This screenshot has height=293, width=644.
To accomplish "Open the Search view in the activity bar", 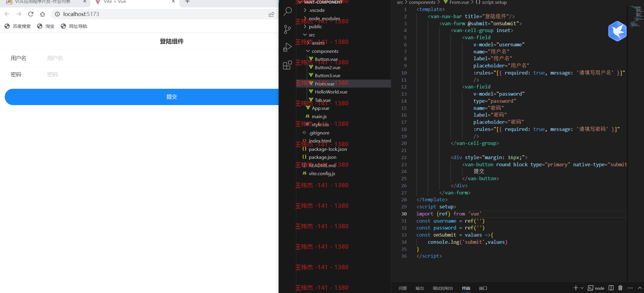I will [x=287, y=12].
